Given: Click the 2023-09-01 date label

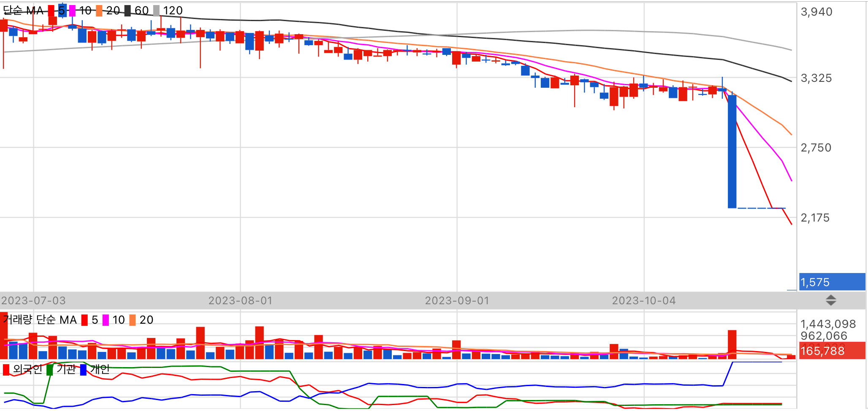Looking at the screenshot, I should pyautogui.click(x=457, y=300).
